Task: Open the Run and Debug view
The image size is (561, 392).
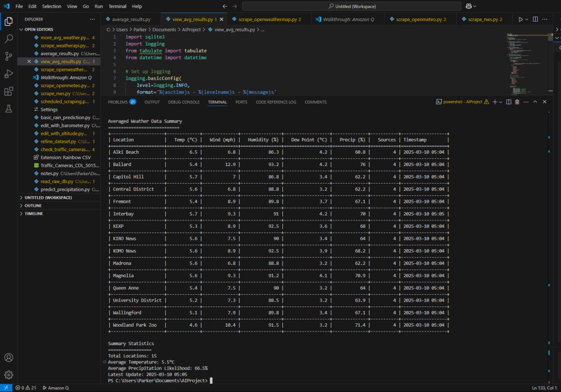Action: (x=8, y=74)
